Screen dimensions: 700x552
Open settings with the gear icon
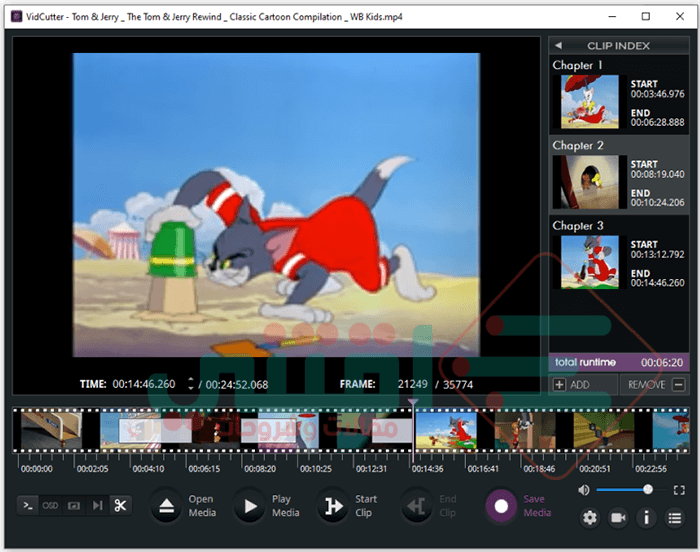click(x=590, y=518)
